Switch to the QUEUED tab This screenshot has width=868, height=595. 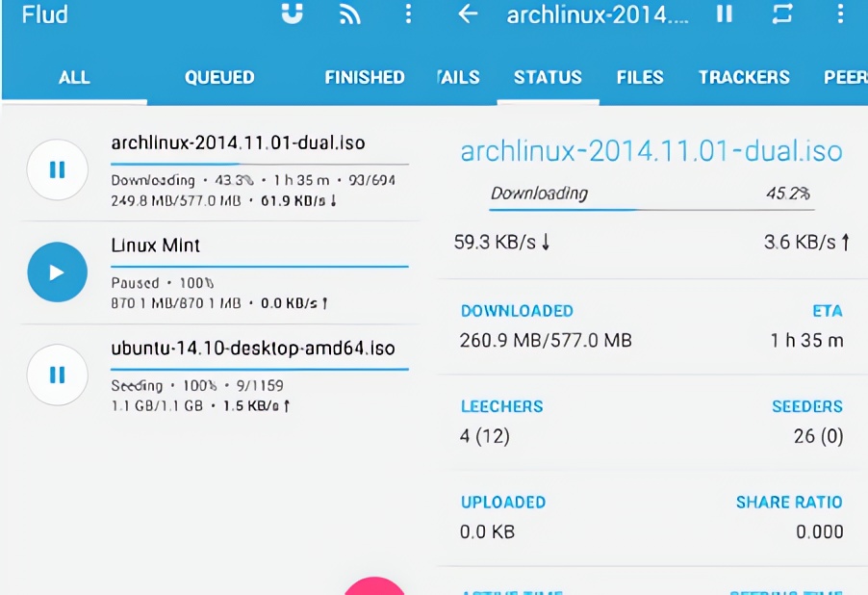pyautogui.click(x=219, y=78)
